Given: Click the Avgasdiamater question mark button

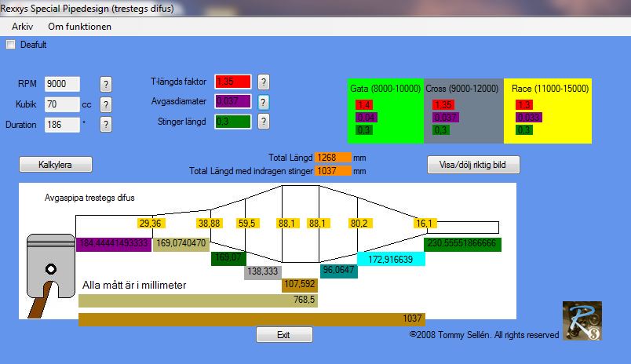Looking at the screenshot, I should pyautogui.click(x=263, y=102).
